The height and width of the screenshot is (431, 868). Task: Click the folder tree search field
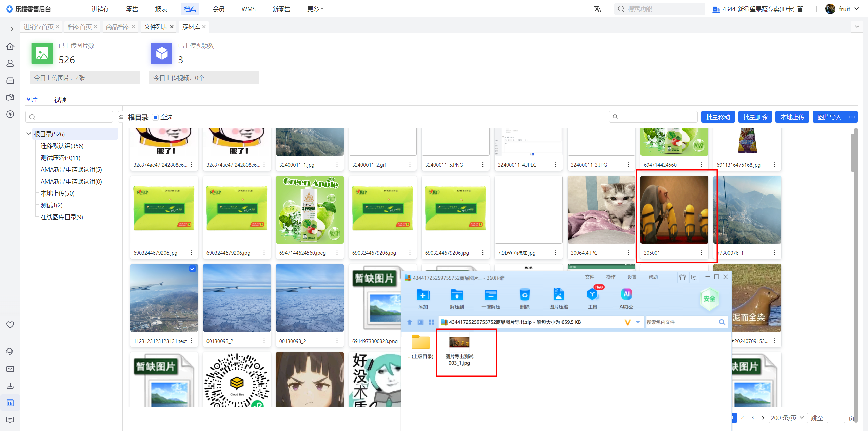69,117
